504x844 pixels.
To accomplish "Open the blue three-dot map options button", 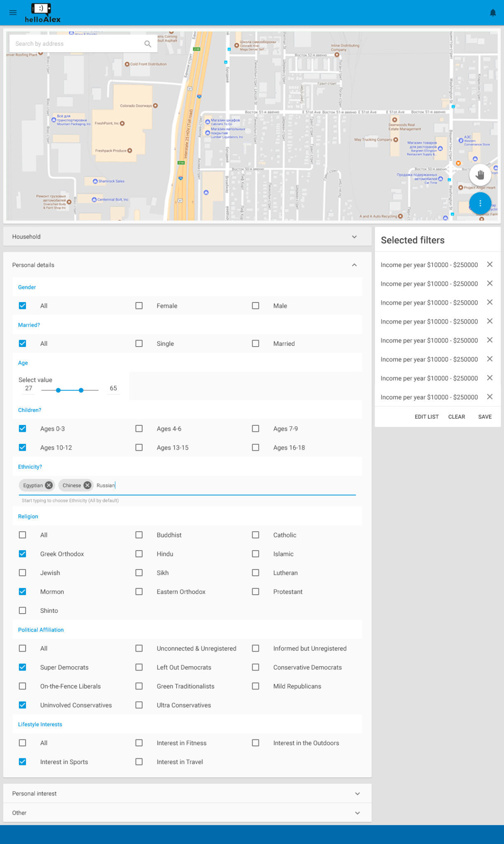I will pyautogui.click(x=480, y=203).
